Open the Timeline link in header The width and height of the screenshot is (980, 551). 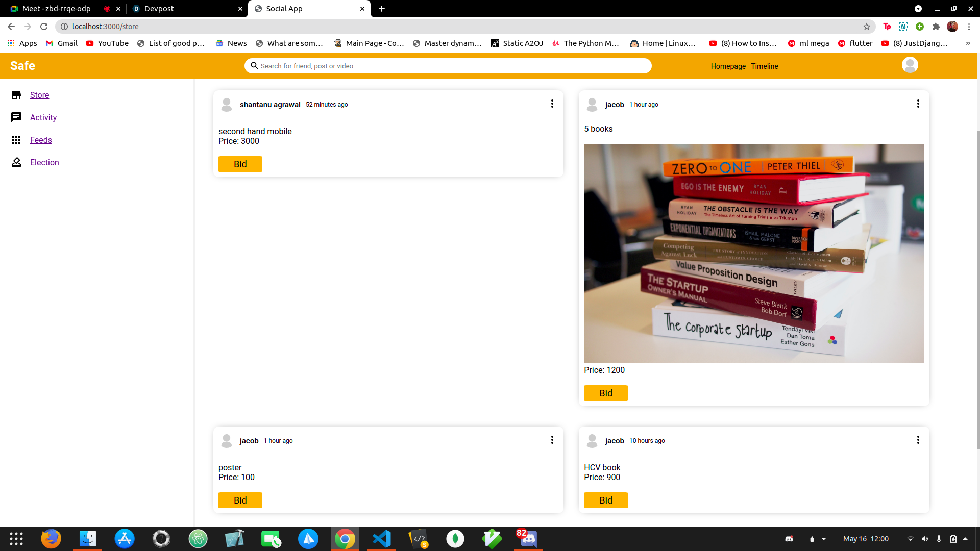point(764,66)
